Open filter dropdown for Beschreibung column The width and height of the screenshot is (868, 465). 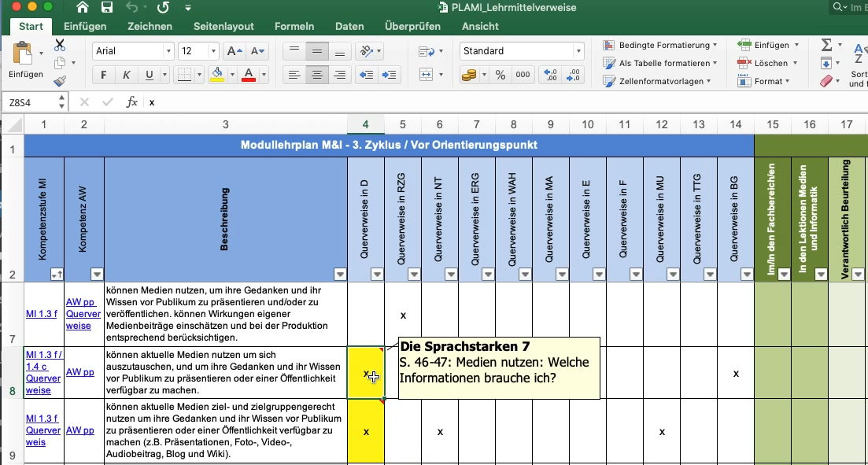[x=340, y=274]
